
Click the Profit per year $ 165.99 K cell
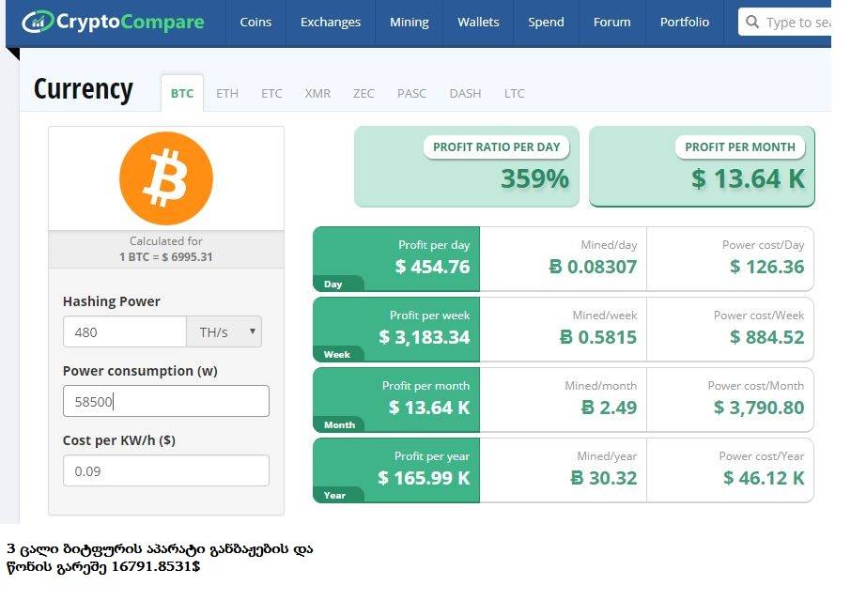point(396,470)
